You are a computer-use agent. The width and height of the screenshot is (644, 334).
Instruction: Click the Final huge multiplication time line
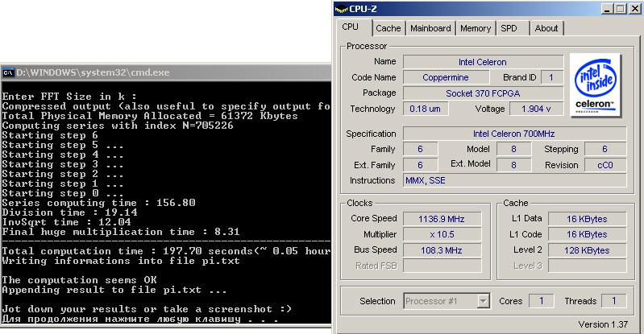coord(121,232)
